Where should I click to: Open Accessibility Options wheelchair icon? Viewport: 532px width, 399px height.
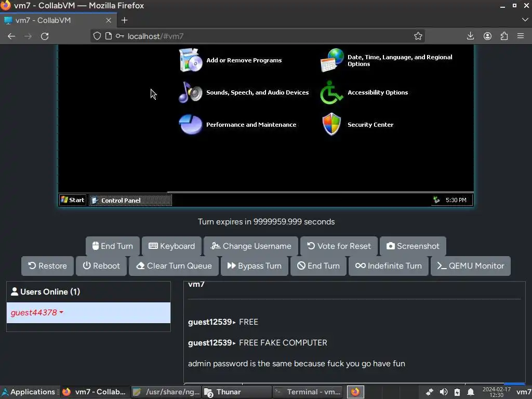tap(331, 92)
